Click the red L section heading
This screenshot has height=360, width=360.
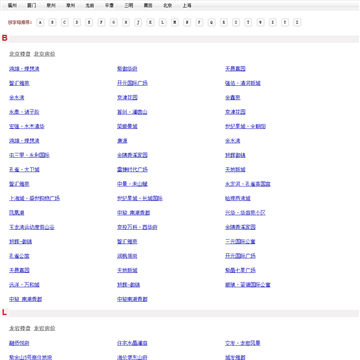pyautogui.click(x=4, y=312)
